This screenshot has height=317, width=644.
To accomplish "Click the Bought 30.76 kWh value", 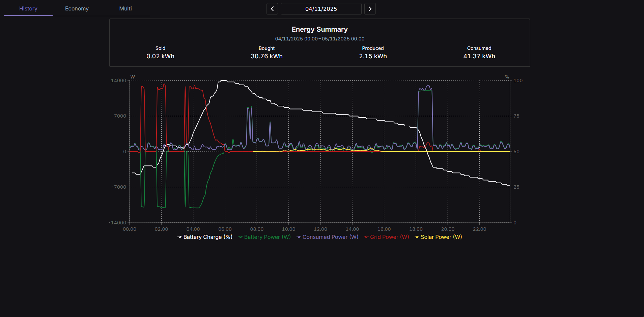I will (267, 56).
